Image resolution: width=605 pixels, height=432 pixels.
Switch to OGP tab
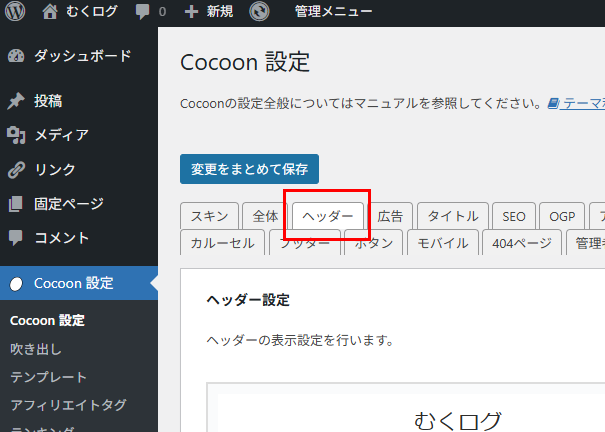(x=562, y=216)
